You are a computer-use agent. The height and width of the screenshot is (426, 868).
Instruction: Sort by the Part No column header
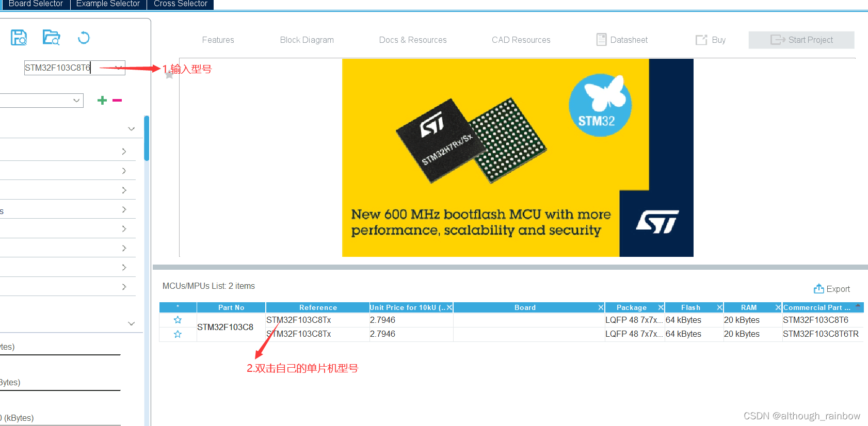(x=231, y=307)
